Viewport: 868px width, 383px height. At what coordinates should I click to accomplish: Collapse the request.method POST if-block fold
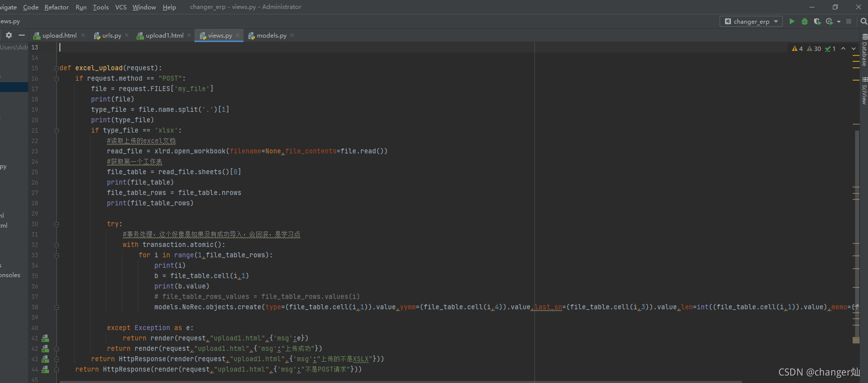56,79
